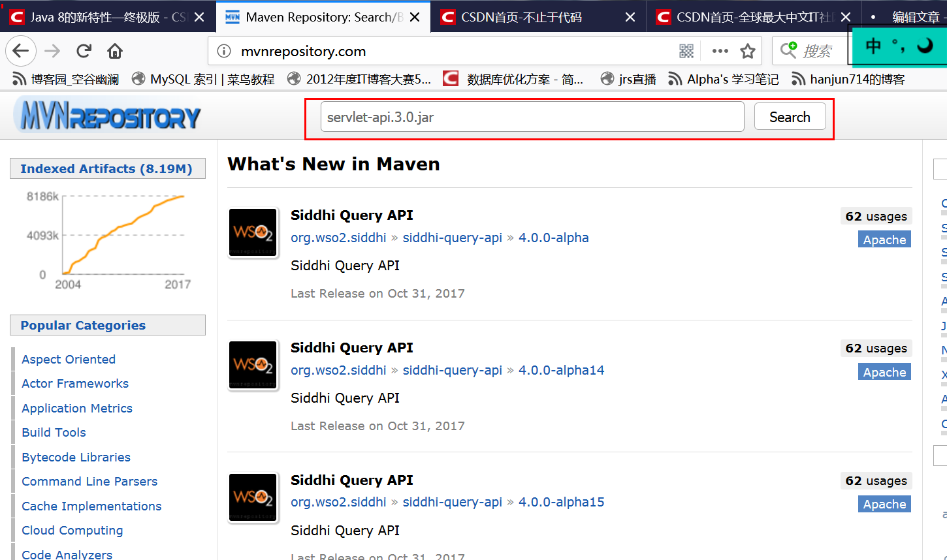Reload the page with the refresh icon
Screen dimensions: 947x560
84,51
